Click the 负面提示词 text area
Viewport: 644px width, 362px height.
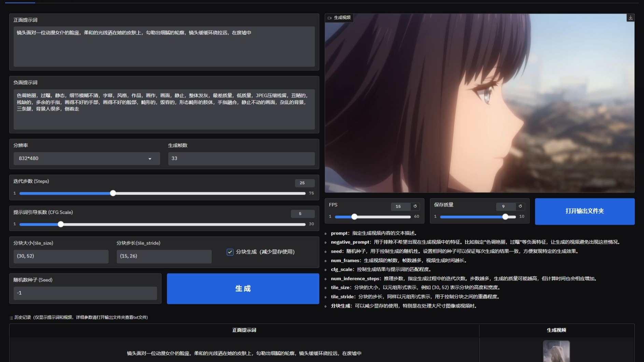pyautogui.click(x=164, y=109)
